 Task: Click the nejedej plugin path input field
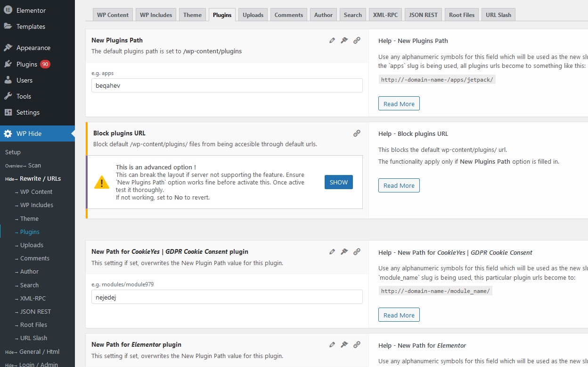coord(227,297)
